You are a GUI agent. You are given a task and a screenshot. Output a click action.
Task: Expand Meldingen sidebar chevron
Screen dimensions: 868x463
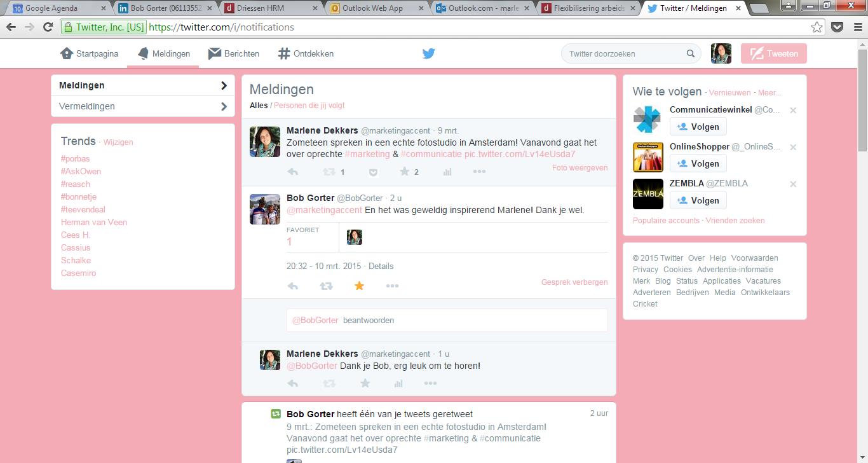[x=224, y=85]
